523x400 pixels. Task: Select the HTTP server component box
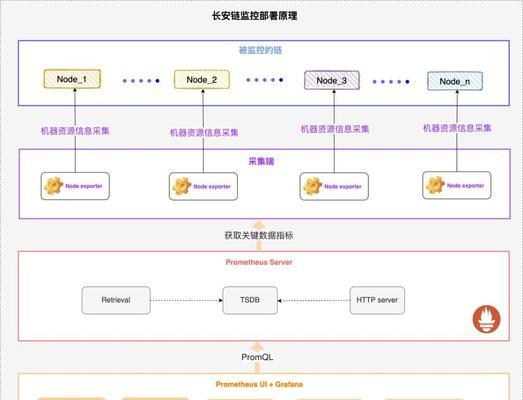point(377,300)
